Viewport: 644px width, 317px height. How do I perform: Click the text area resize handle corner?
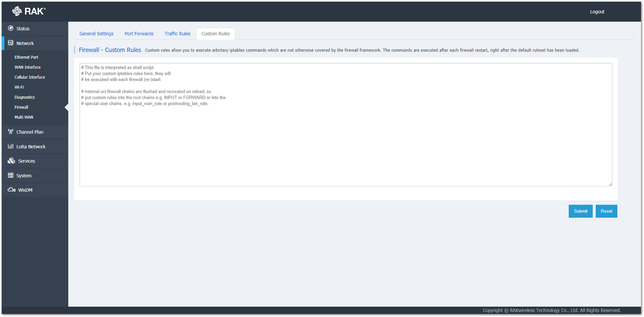tap(610, 184)
